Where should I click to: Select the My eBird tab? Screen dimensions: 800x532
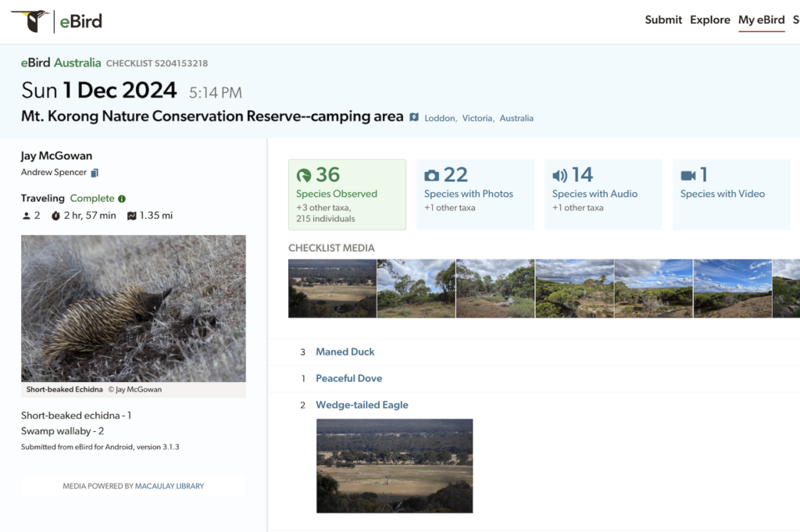[x=762, y=20]
